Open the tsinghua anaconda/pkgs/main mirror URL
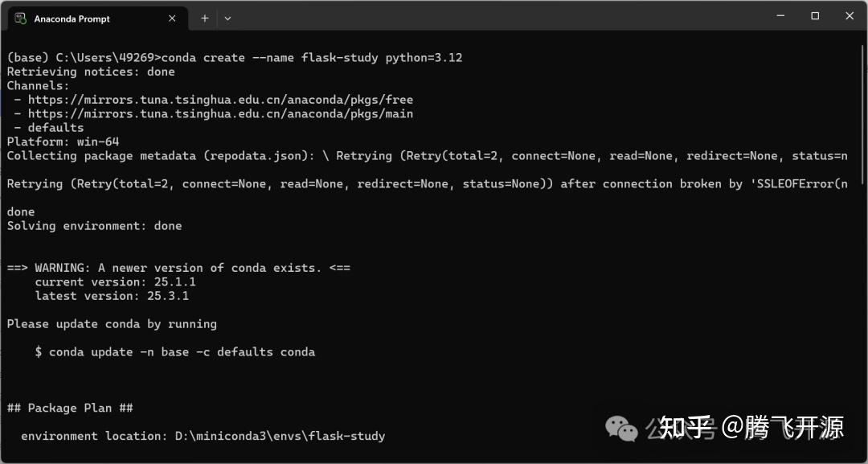Screen dimensions: 868x464 pos(220,114)
